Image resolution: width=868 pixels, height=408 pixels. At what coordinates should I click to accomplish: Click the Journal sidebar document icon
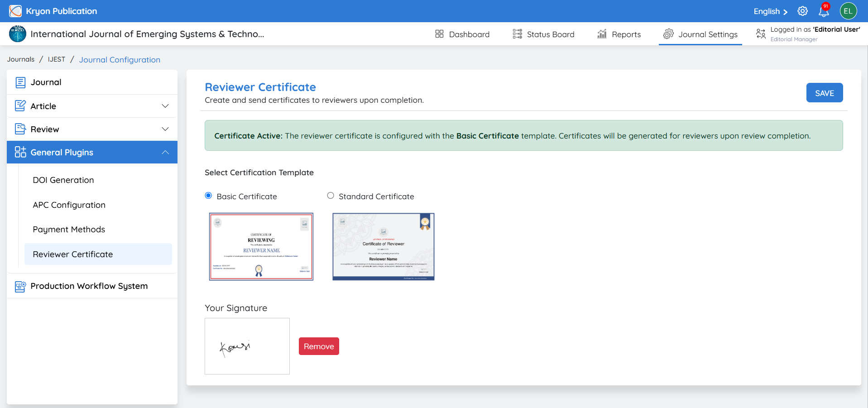pyautogui.click(x=20, y=82)
